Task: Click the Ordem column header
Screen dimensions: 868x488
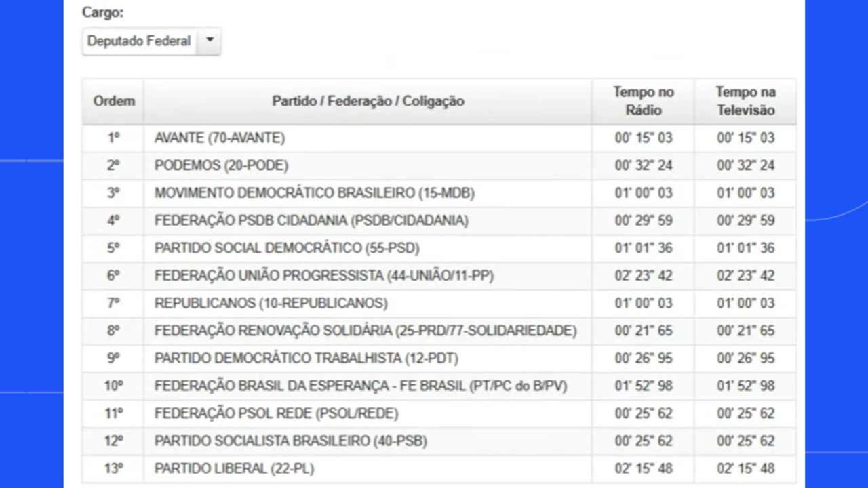Action: 114,101
